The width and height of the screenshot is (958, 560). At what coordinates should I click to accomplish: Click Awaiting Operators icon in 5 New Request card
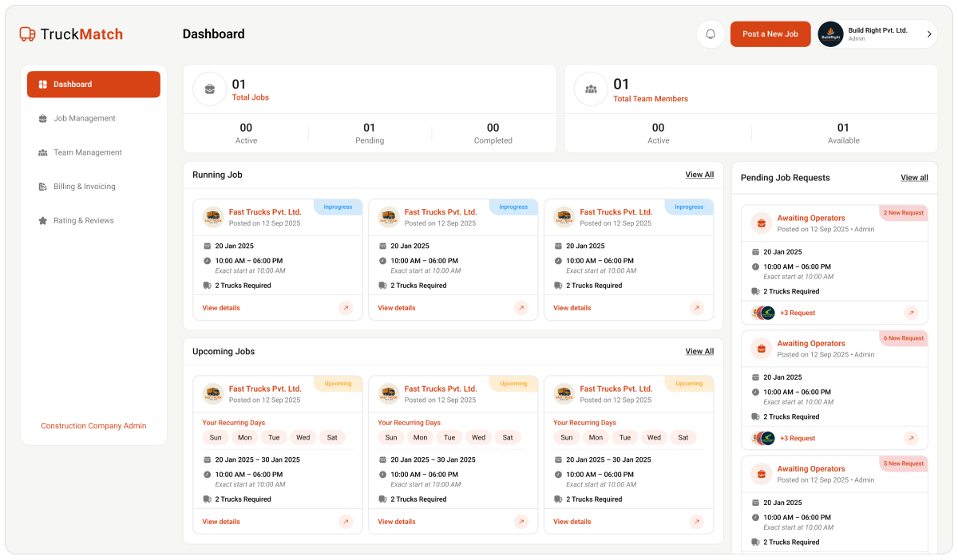tap(762, 474)
